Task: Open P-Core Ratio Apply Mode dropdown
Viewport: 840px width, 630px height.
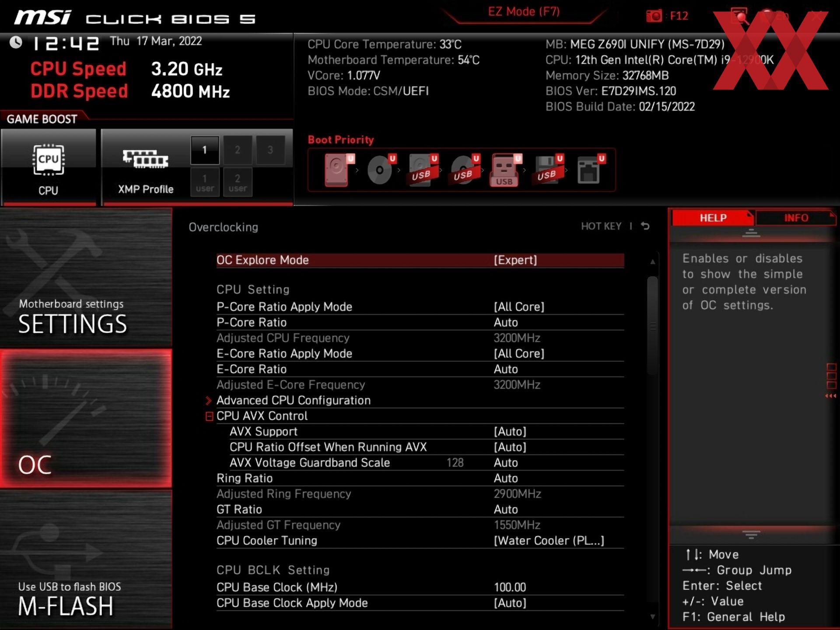Action: [420, 307]
